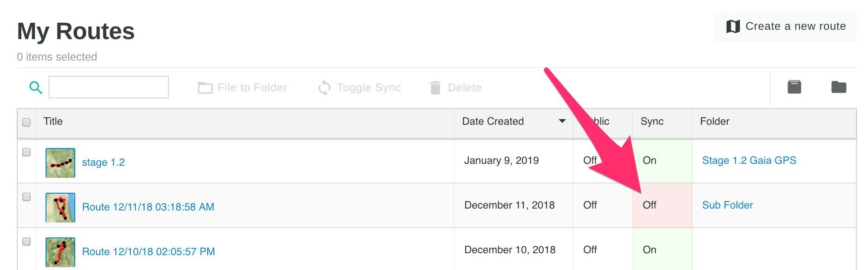Check the select-all checkbox in the header

point(26,122)
